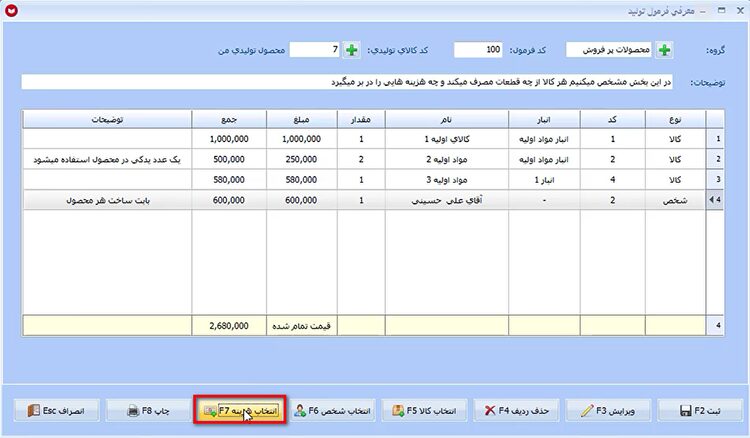
Task: Click the name cell مواد اولیه 3
Action: [x=446, y=180]
